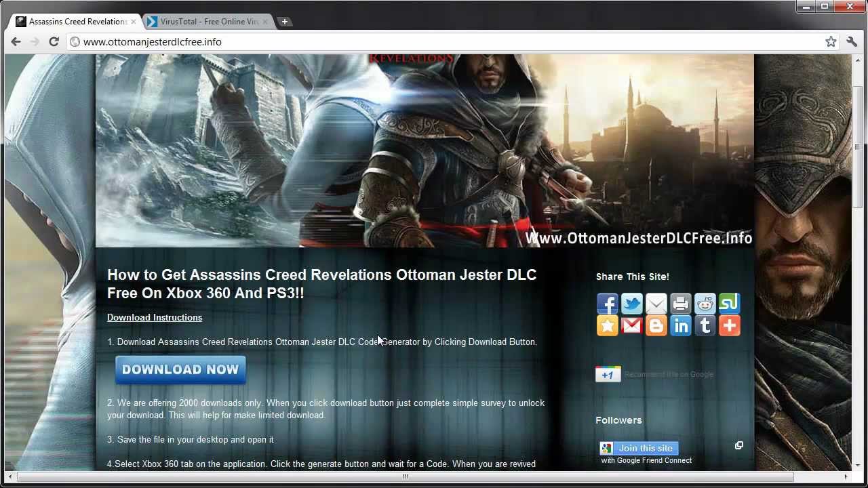Reload the current page

[54, 41]
